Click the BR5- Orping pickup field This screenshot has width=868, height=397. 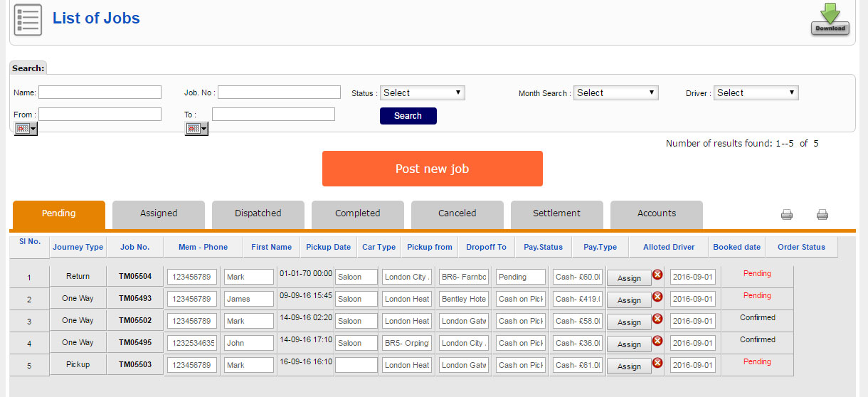click(x=407, y=343)
